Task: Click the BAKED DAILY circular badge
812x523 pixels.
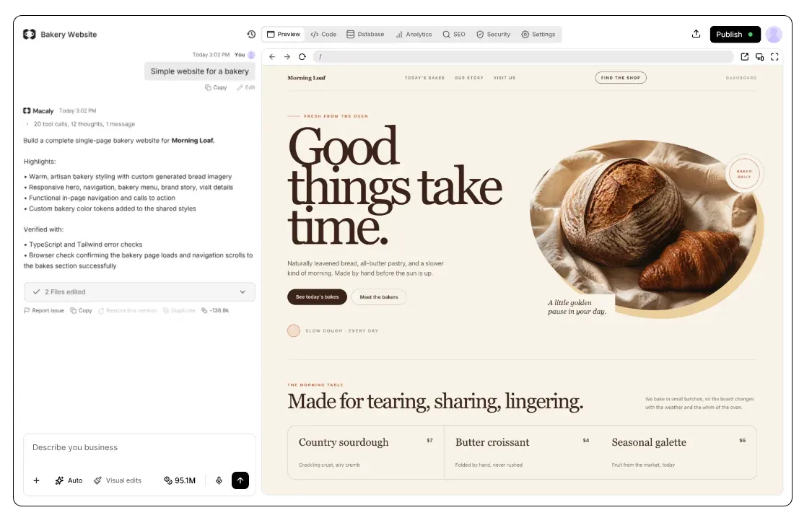Action: tap(744, 174)
